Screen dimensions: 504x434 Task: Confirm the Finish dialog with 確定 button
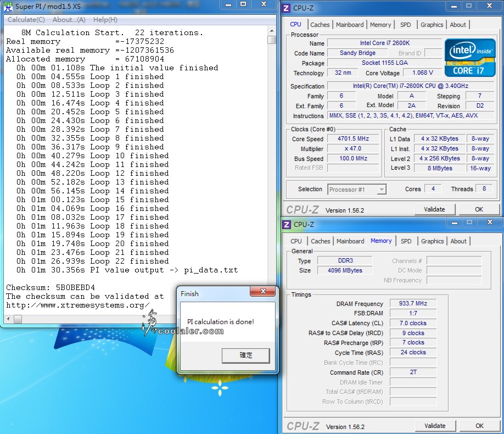coord(246,355)
